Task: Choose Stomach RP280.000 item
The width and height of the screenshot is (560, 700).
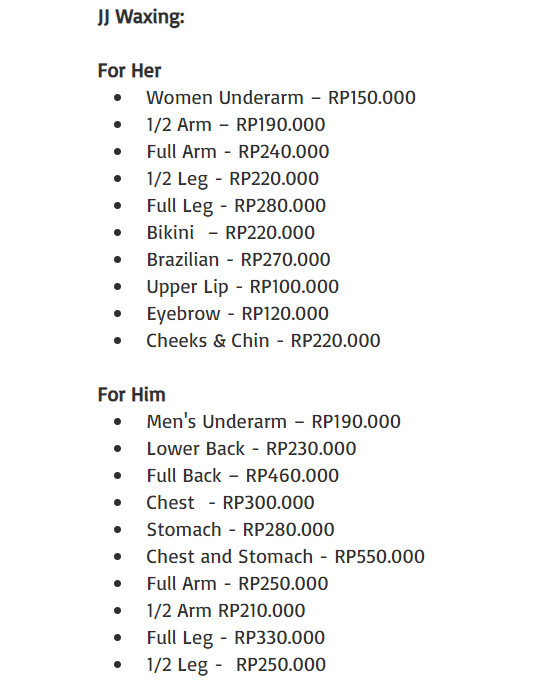Action: click(240, 530)
